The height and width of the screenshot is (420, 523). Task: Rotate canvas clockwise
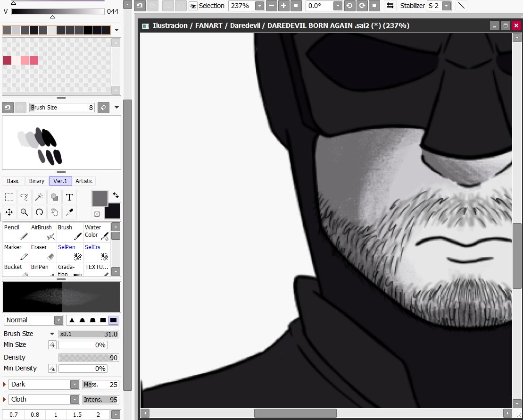362,6
